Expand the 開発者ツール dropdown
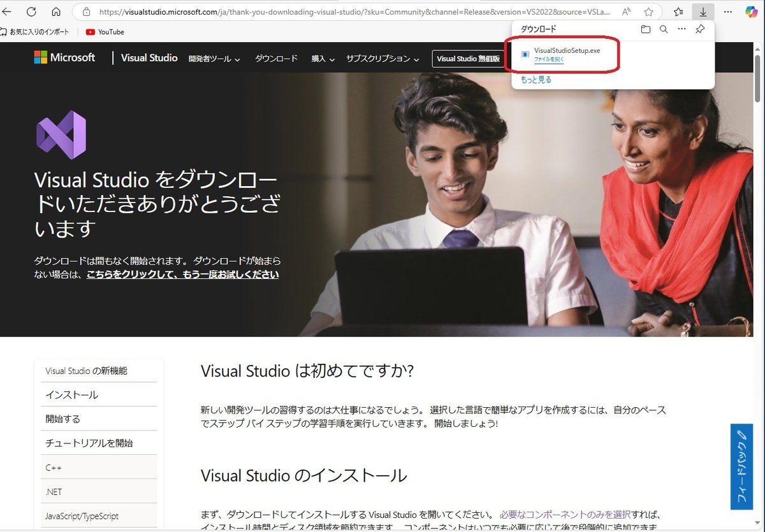The image size is (765, 532). 213,57
